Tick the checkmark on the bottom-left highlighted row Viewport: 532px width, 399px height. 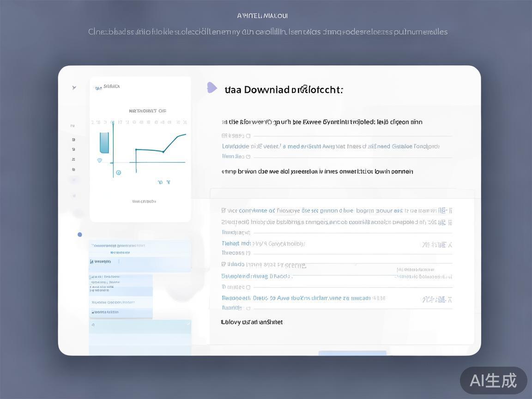(187, 325)
